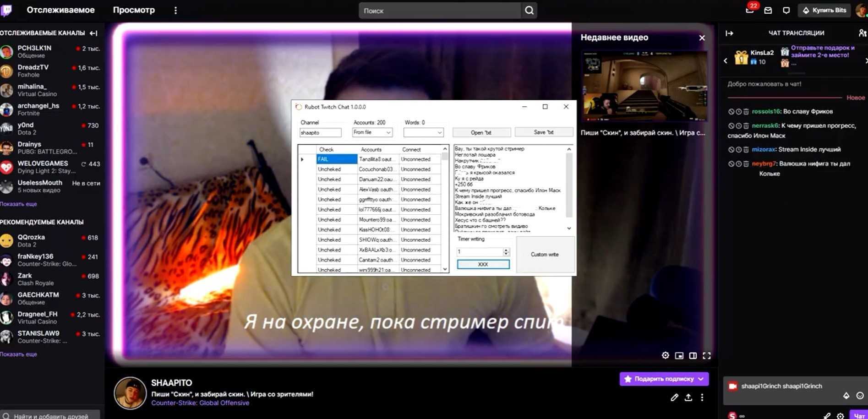Collapse the stream chat panel
The image size is (868, 419).
click(x=729, y=33)
